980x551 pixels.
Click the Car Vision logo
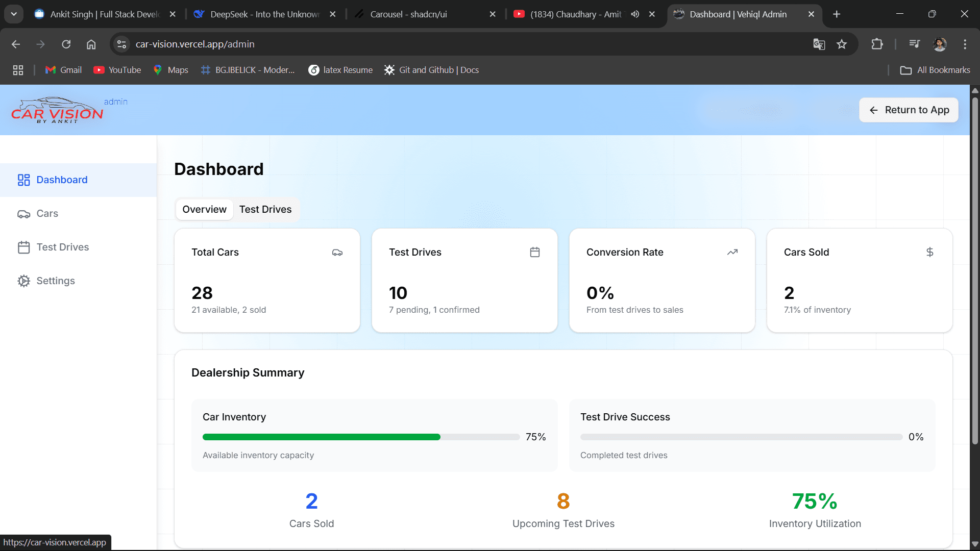pos(57,110)
